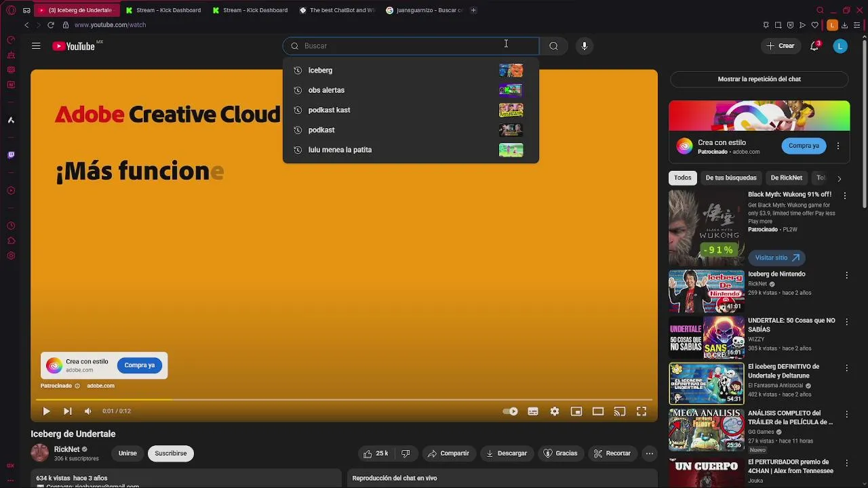
Task: Click the search magnifier button
Action: pos(553,46)
